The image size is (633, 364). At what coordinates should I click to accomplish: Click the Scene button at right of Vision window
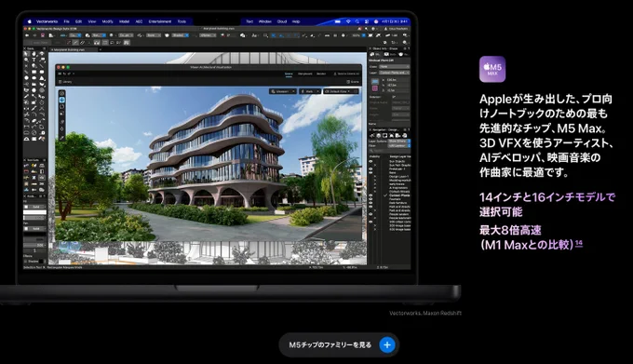353,82
